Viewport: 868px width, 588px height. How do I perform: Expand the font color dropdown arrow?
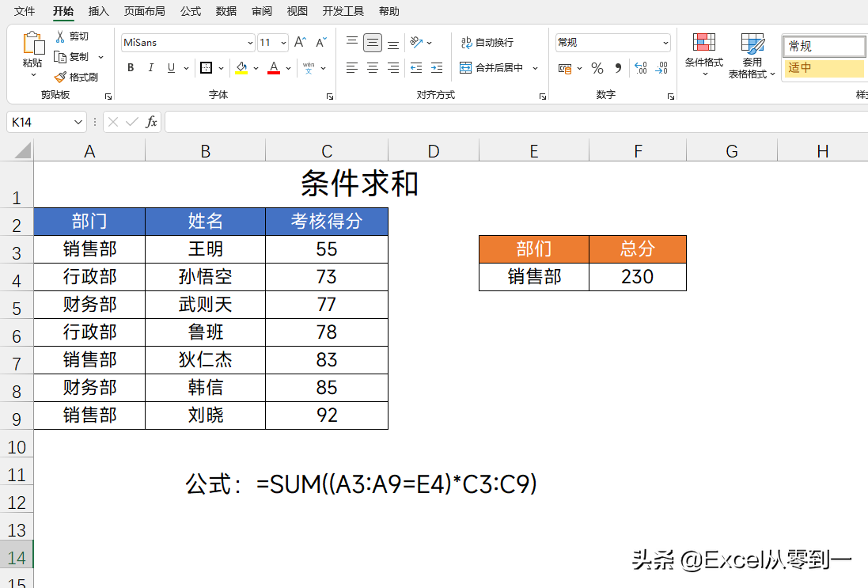[289, 68]
